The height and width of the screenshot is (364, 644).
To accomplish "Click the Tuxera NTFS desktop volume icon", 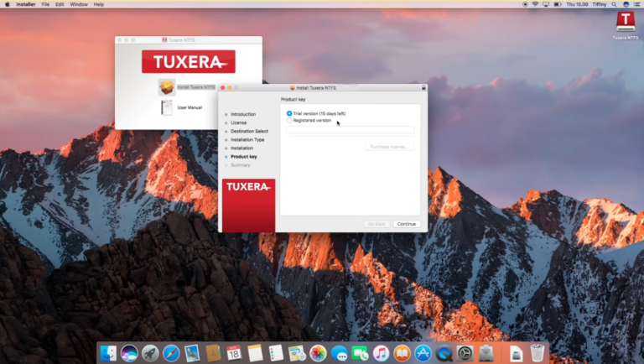I will point(625,21).
